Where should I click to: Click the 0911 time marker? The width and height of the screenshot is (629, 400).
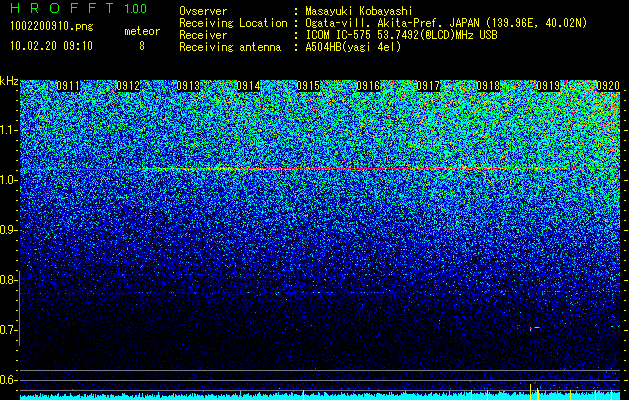pyautogui.click(x=68, y=86)
